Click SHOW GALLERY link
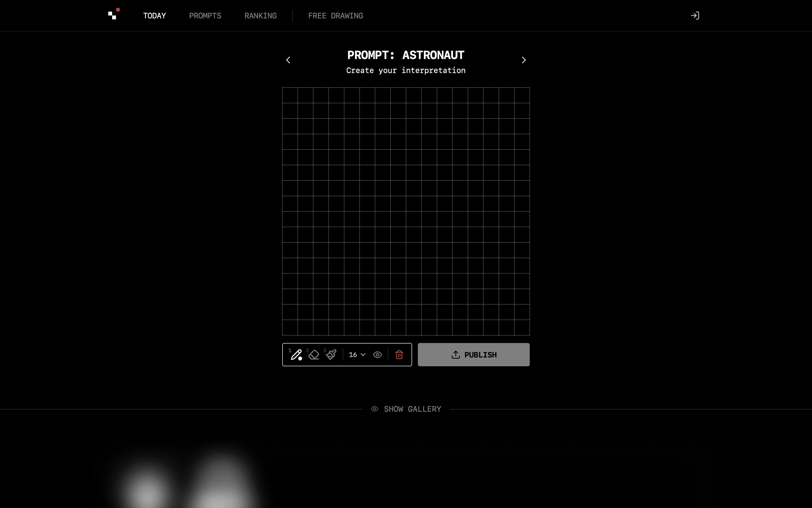This screenshot has width=812, height=508. [412, 409]
